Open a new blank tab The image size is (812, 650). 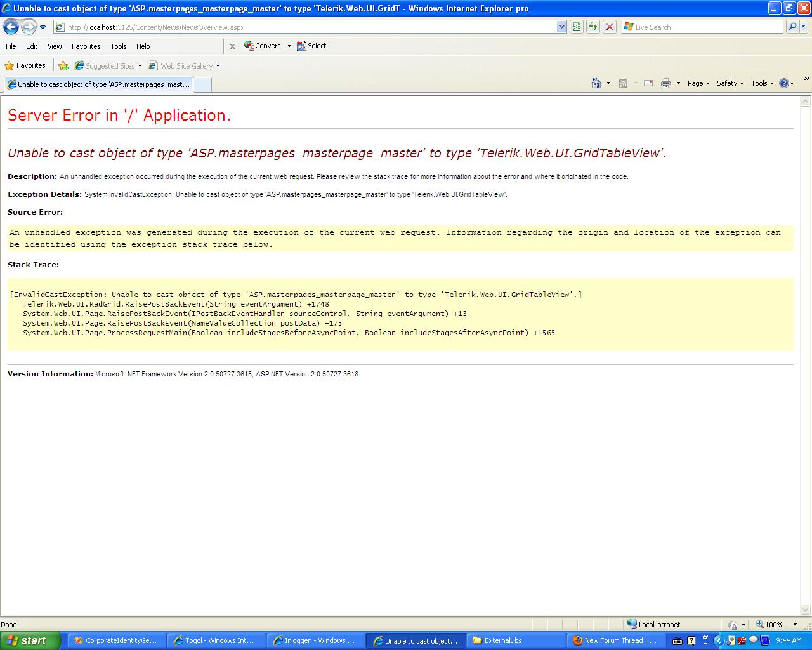tap(202, 85)
